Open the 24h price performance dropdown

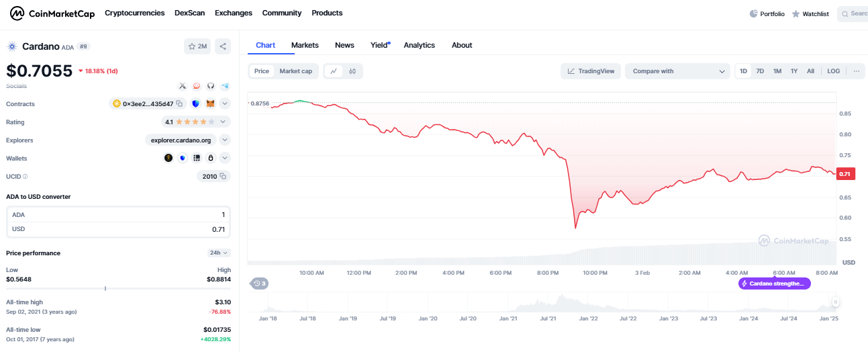coord(219,253)
